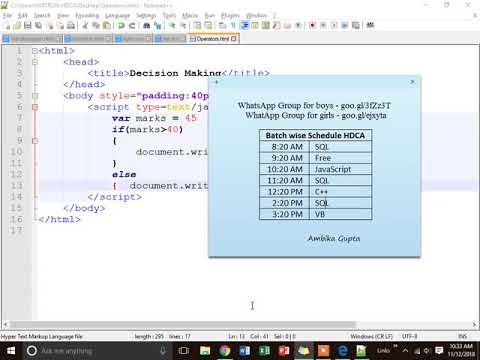480x360 pixels.
Task: Click the 10:20 AM schedule cell
Action: pyautogui.click(x=285, y=169)
